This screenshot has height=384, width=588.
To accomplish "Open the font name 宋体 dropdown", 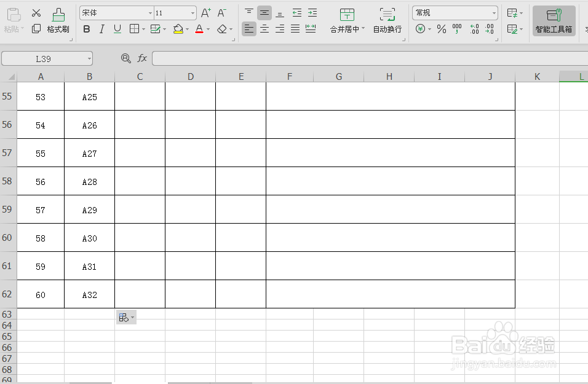I will [150, 13].
